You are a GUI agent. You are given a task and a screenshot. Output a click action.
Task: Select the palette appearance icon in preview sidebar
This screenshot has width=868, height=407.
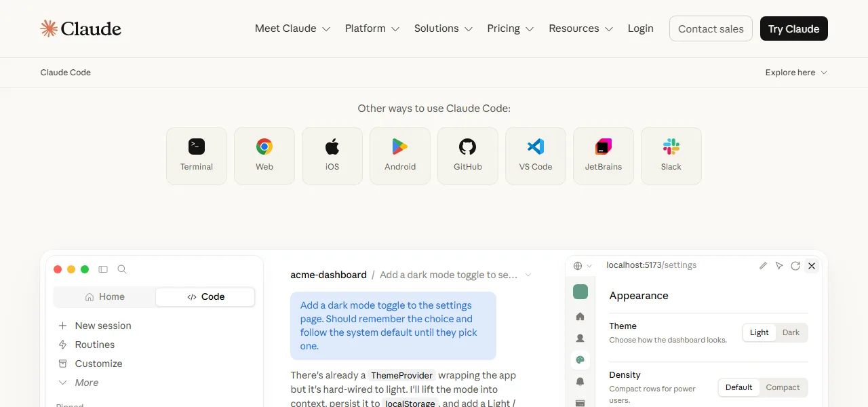[x=580, y=360]
